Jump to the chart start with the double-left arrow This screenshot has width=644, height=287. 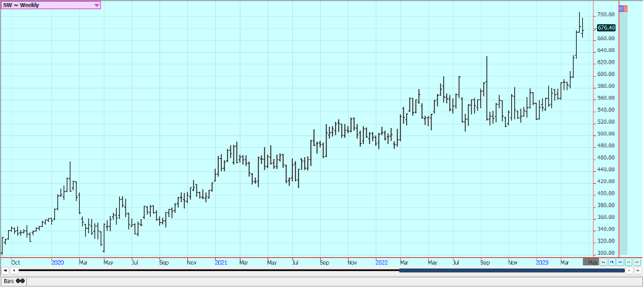[x=5, y=270]
